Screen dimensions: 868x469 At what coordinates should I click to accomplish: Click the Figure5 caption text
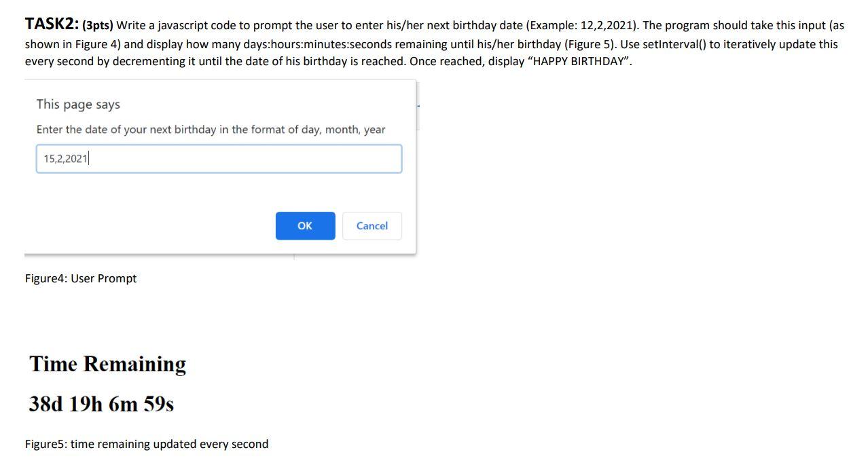(146, 444)
